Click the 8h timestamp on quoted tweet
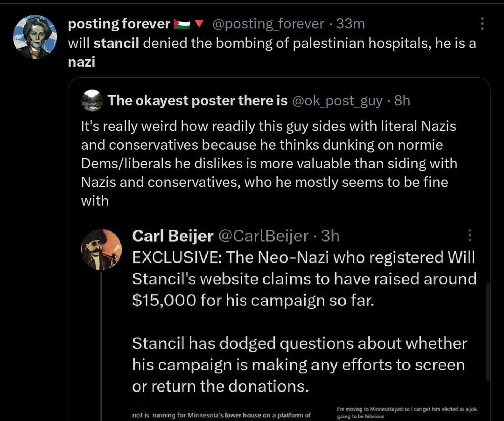Viewport: 504px width, 421px height. (x=402, y=101)
